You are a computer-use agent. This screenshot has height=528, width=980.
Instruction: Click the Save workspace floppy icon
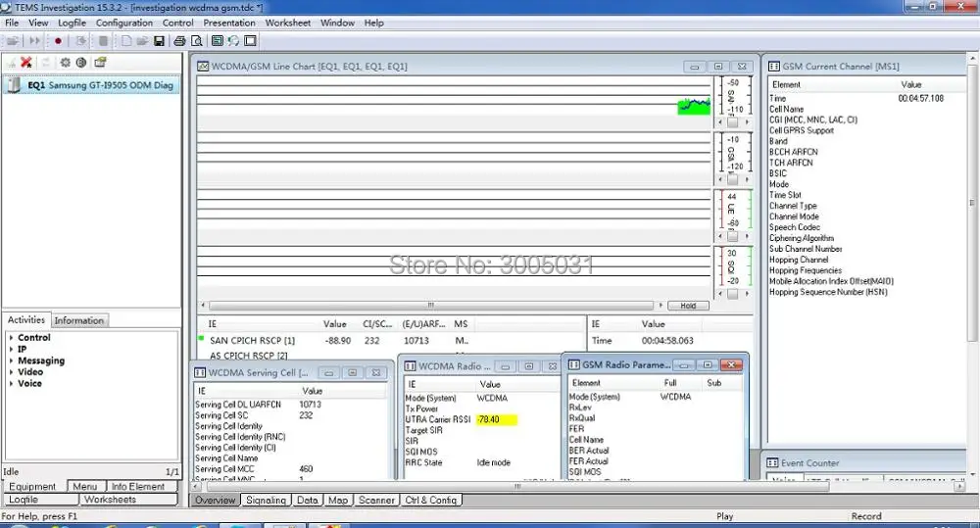coord(159,41)
